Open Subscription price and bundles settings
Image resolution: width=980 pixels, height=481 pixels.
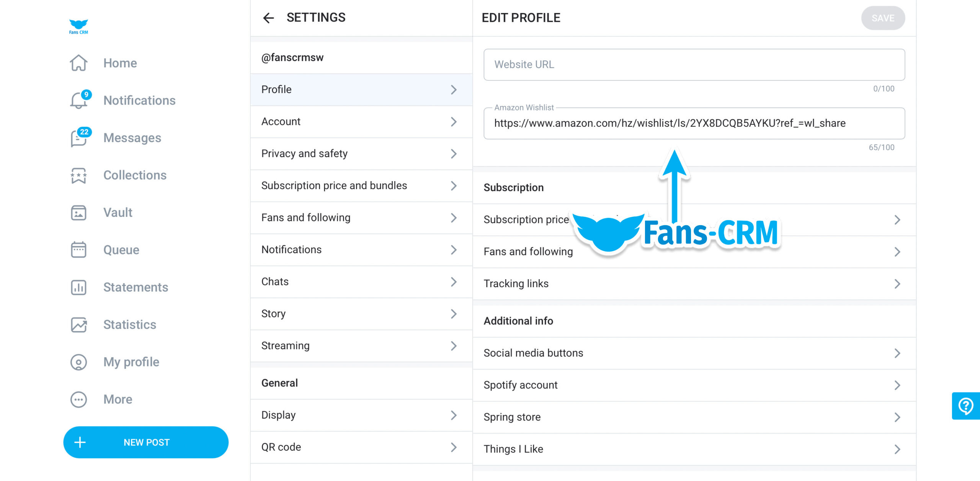click(x=361, y=186)
